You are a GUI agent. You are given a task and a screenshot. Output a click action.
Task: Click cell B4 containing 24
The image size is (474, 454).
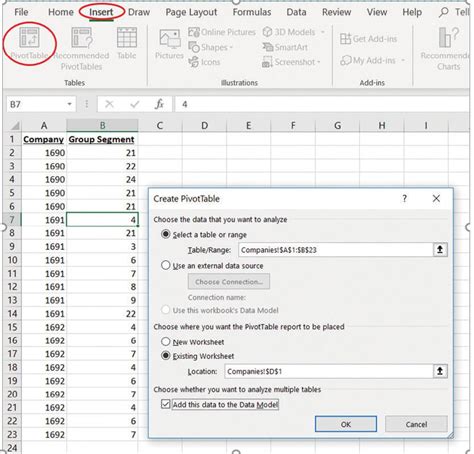tap(102, 179)
